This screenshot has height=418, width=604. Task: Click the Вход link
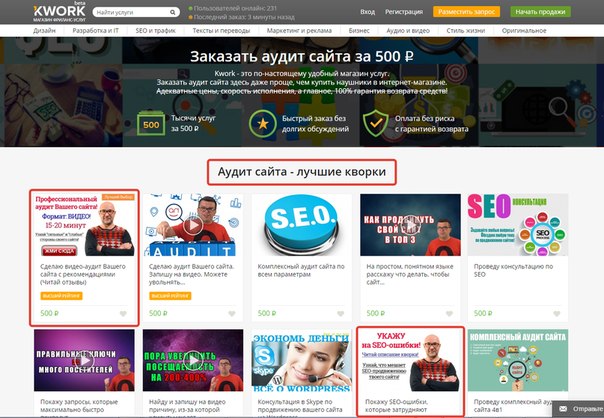tap(367, 12)
